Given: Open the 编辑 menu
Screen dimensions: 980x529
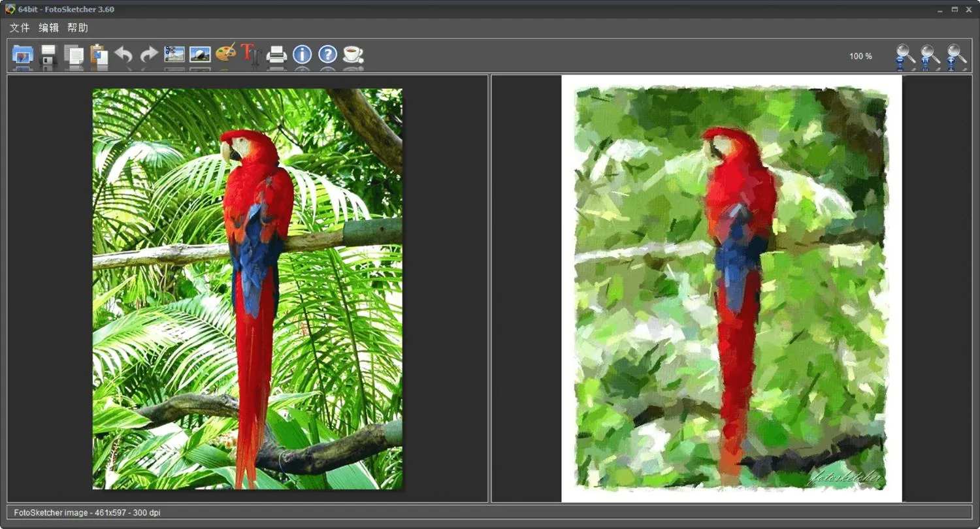Looking at the screenshot, I should 49,28.
